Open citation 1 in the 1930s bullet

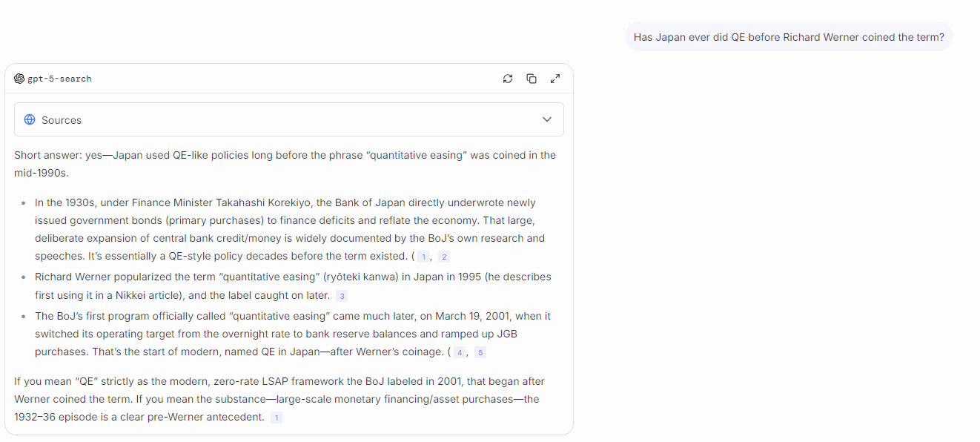423,257
